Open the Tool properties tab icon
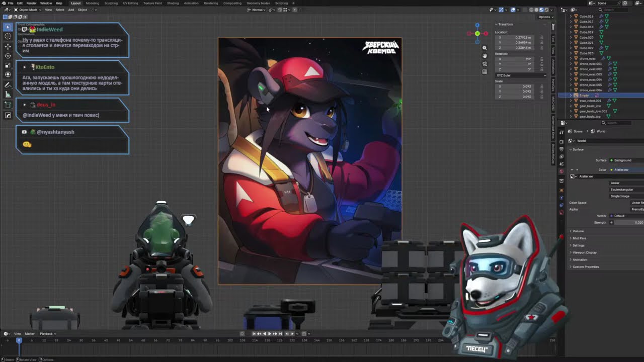This screenshot has width=644, height=362. click(x=561, y=132)
